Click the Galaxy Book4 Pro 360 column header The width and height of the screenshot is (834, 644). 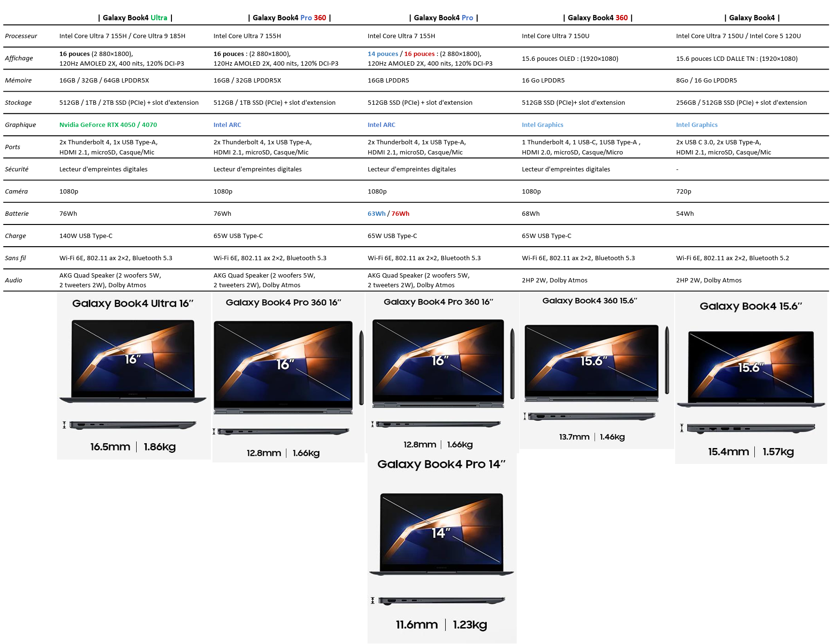tap(289, 18)
